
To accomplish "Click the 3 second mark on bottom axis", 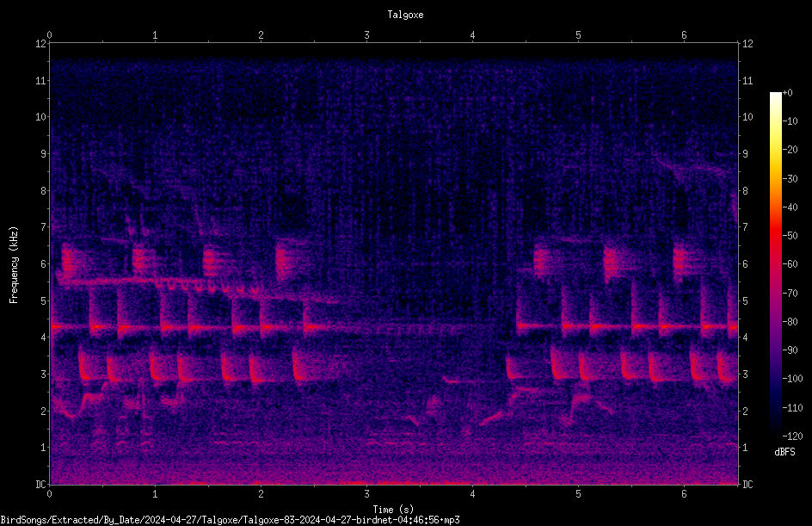I will tap(366, 494).
